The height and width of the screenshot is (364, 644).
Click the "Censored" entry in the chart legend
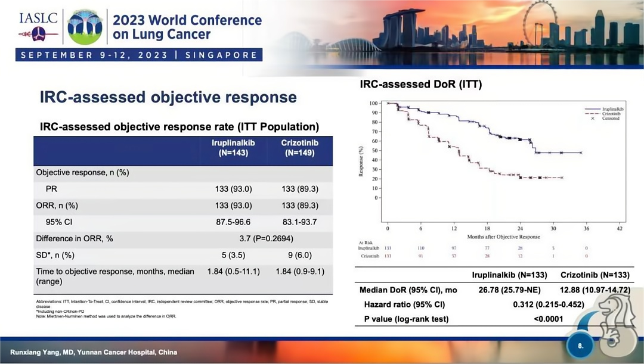[605, 118]
